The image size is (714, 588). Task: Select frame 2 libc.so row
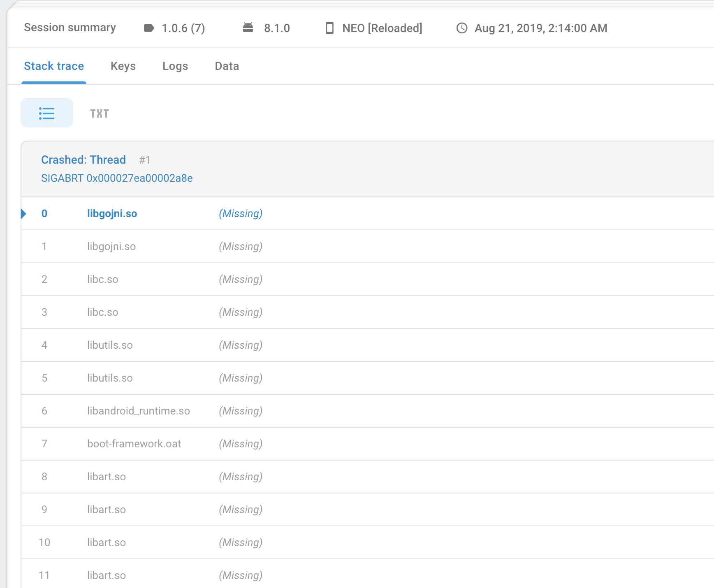[x=367, y=279]
